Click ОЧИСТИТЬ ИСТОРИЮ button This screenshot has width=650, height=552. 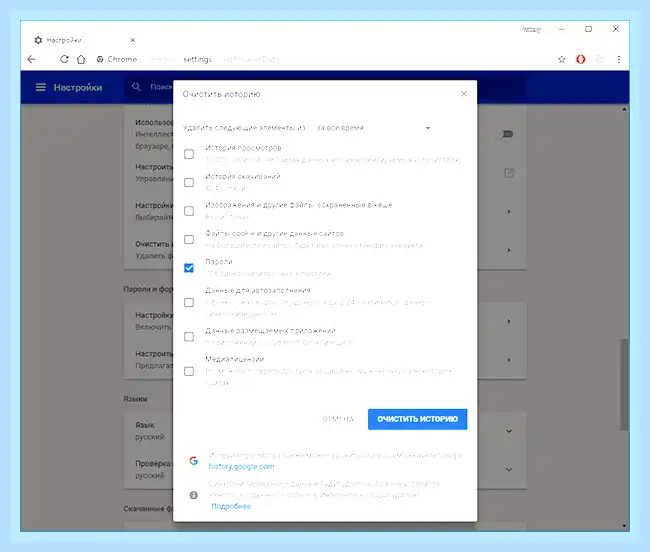tap(417, 419)
